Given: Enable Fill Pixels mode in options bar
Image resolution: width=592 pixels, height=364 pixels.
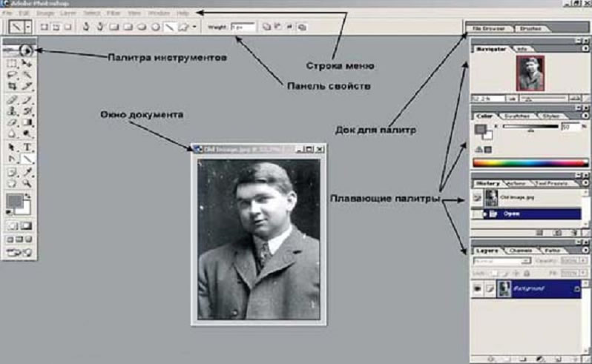Looking at the screenshot, I should pos(68,27).
